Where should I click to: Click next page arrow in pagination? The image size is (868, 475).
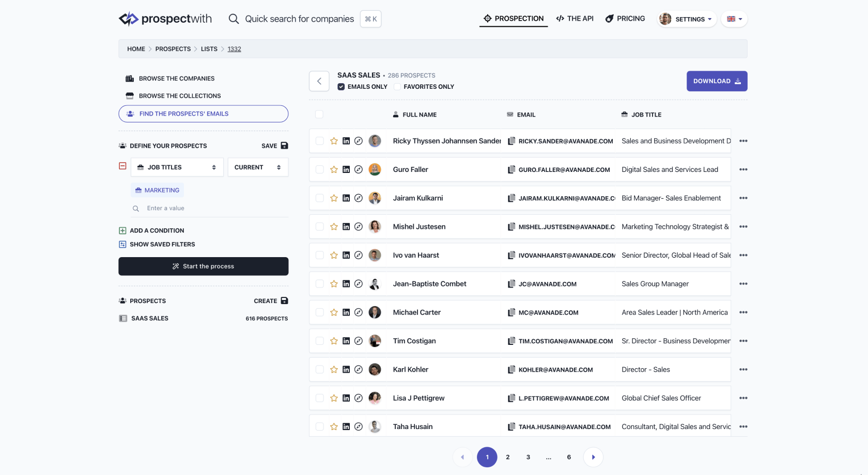pyautogui.click(x=593, y=457)
